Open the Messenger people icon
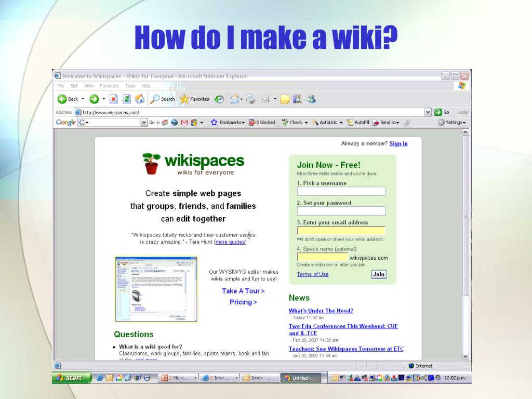 (311, 99)
